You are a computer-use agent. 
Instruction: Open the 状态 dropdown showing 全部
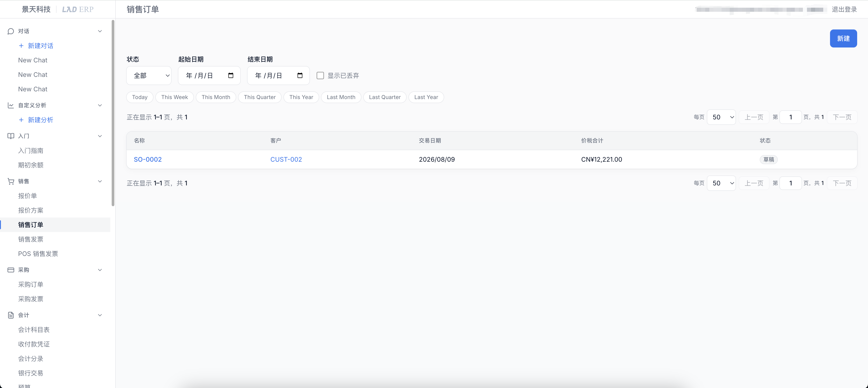coord(149,76)
